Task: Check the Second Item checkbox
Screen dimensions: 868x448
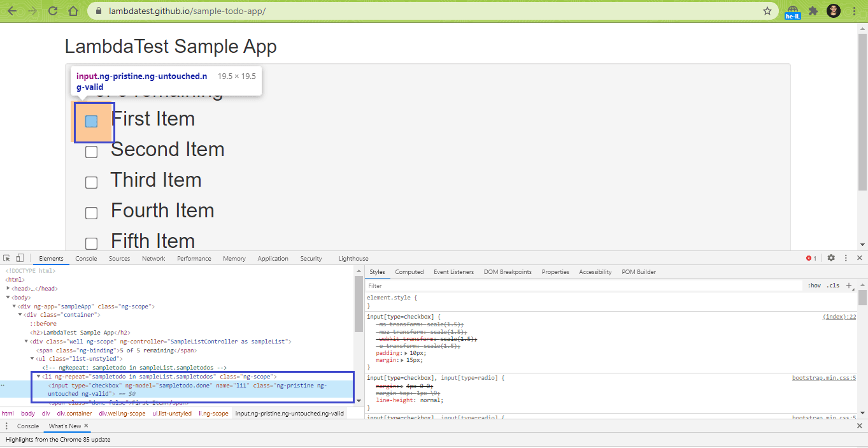Action: pyautogui.click(x=91, y=151)
